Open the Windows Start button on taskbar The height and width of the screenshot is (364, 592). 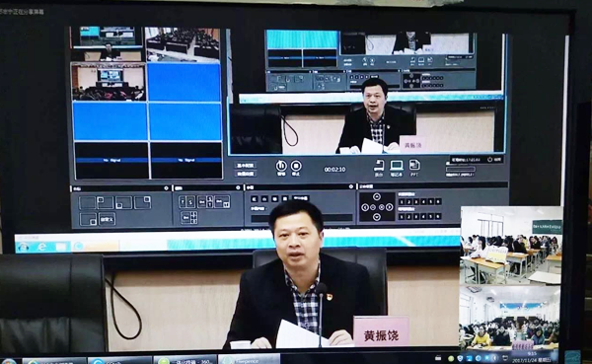point(8,362)
